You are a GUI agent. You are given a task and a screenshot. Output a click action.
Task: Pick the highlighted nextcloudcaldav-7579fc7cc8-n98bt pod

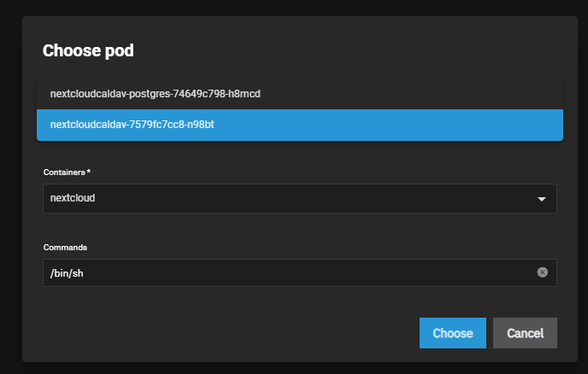click(x=132, y=125)
